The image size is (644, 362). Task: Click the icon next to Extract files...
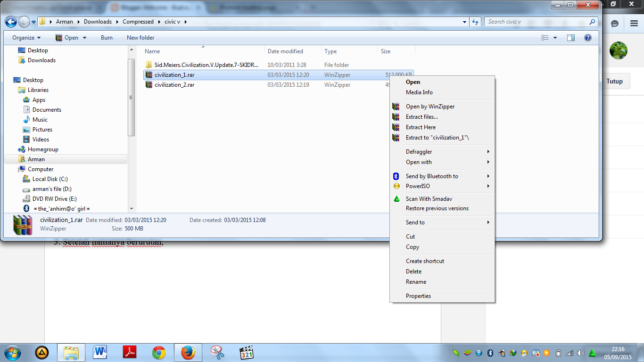pyautogui.click(x=396, y=117)
